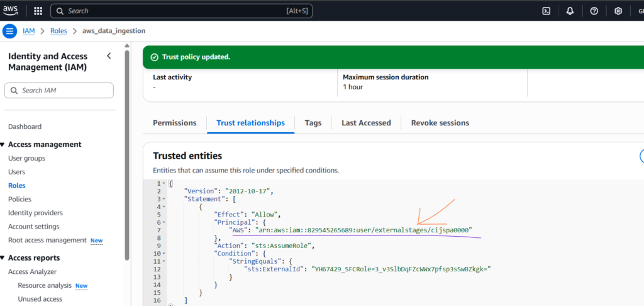
Task: Open Policies in sidebar
Action: point(19,199)
